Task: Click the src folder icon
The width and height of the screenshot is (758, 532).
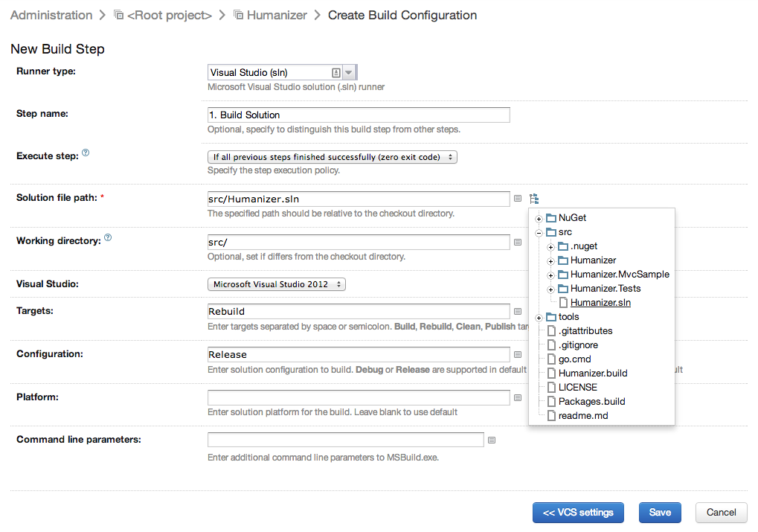Action: pyautogui.click(x=551, y=232)
